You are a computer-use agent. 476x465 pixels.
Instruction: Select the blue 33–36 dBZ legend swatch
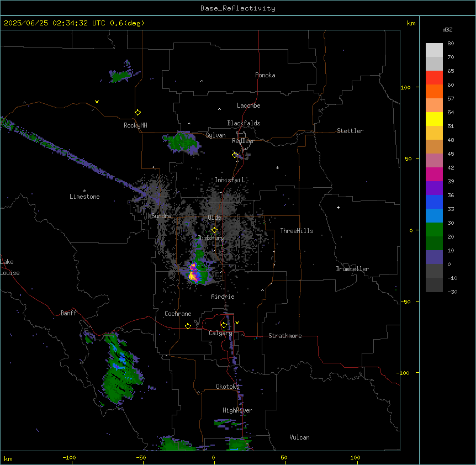pyautogui.click(x=434, y=202)
